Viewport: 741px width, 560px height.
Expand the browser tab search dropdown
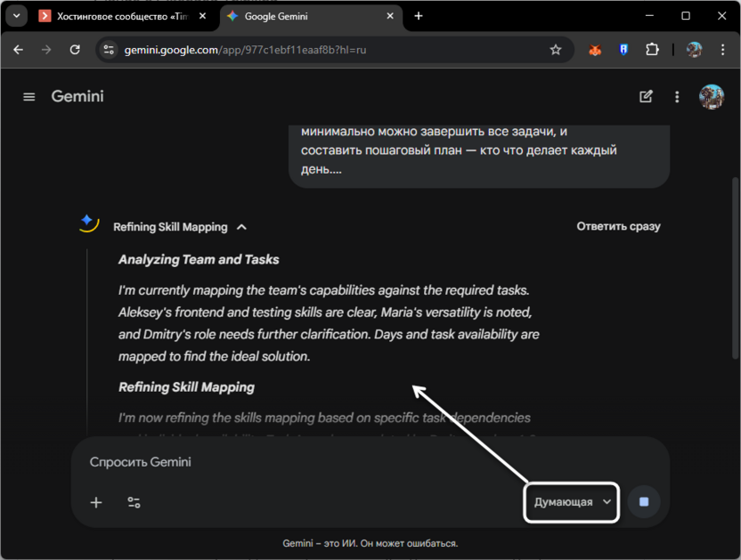16,16
